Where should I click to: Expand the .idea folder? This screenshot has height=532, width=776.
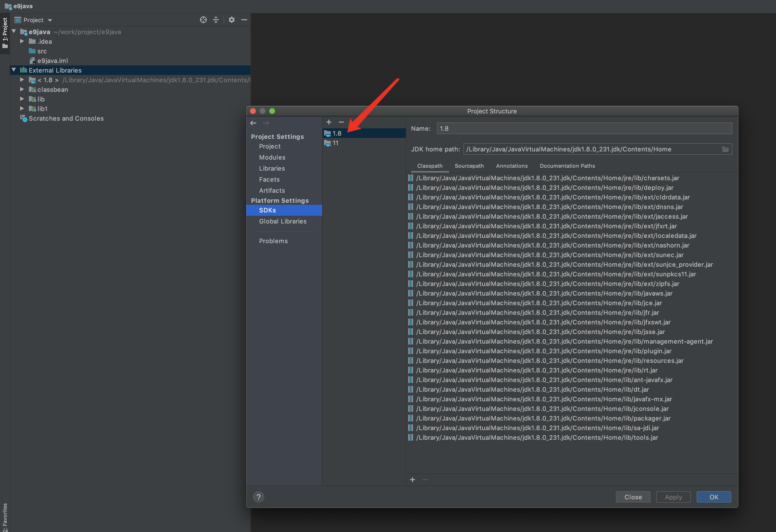pos(22,41)
